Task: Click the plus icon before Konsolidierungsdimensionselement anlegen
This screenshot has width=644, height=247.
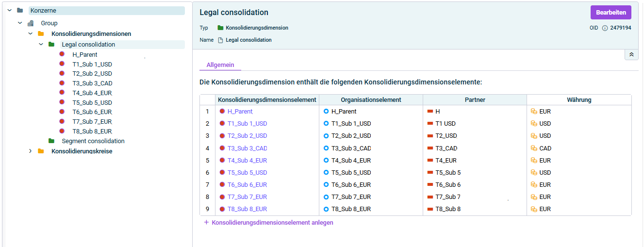Action: [206, 222]
